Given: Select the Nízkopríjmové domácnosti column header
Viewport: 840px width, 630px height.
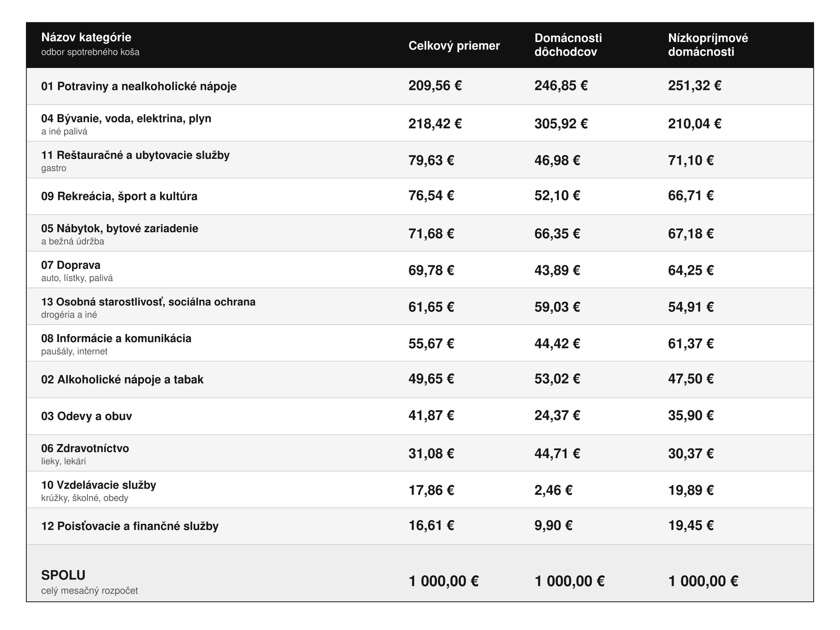Looking at the screenshot, I should [708, 45].
